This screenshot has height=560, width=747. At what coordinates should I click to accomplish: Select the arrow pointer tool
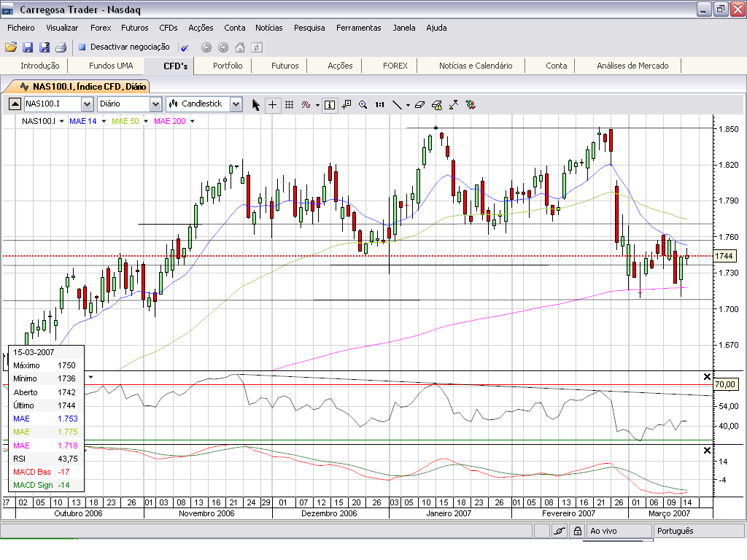pos(256,105)
